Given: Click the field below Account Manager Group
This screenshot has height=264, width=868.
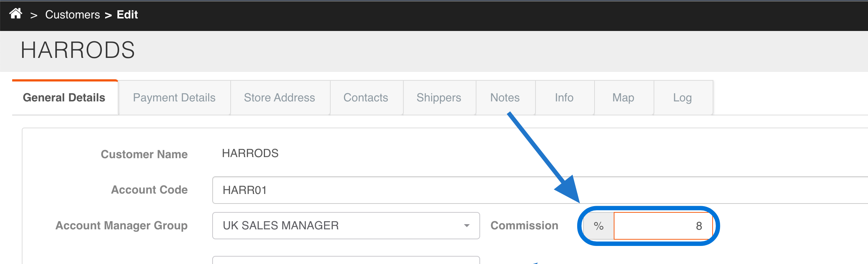Looking at the screenshot, I should [346, 260].
